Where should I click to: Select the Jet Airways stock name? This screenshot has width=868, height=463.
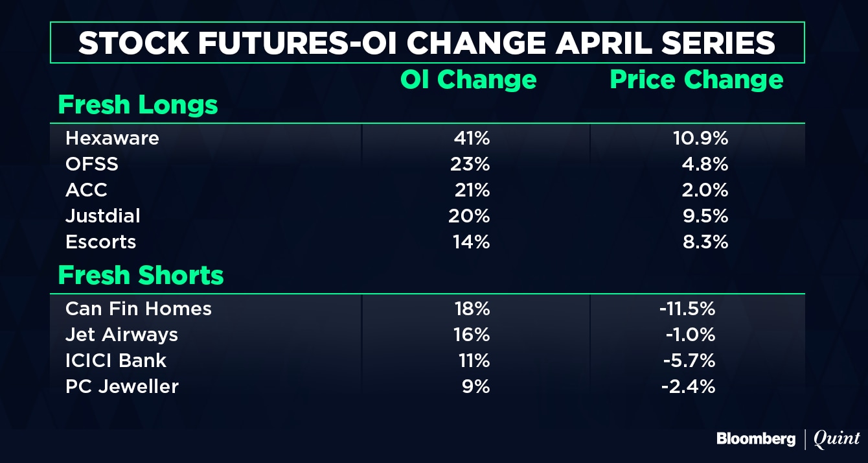point(121,335)
